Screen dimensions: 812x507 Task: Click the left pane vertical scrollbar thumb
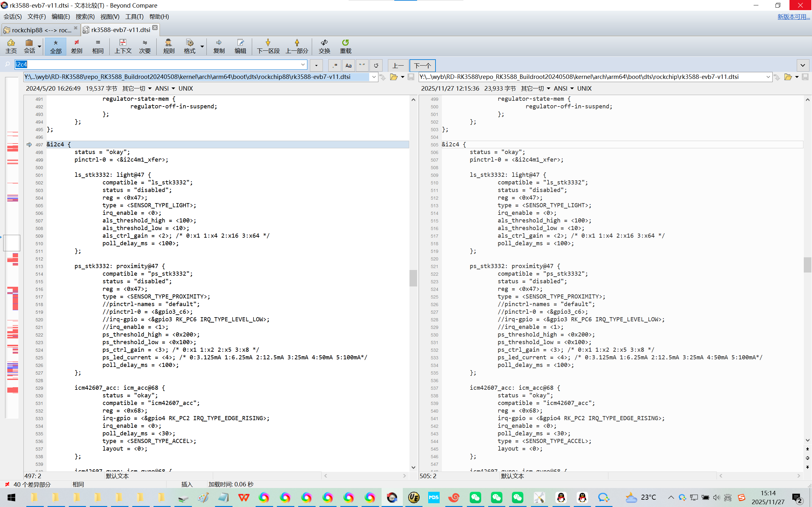pyautogui.click(x=413, y=278)
